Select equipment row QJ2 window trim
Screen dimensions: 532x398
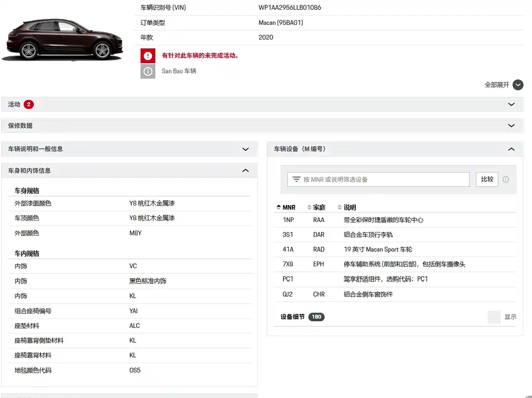395,294
